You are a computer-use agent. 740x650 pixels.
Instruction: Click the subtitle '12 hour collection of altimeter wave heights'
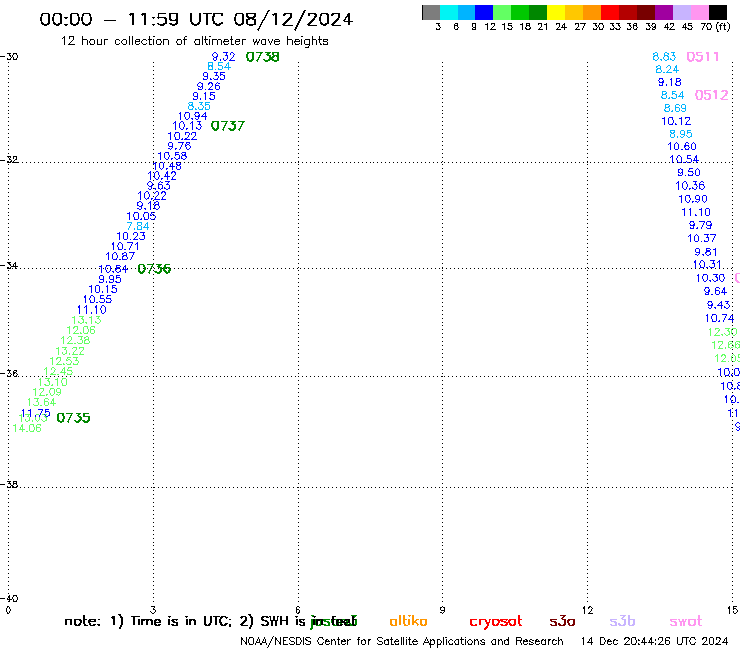(194, 41)
